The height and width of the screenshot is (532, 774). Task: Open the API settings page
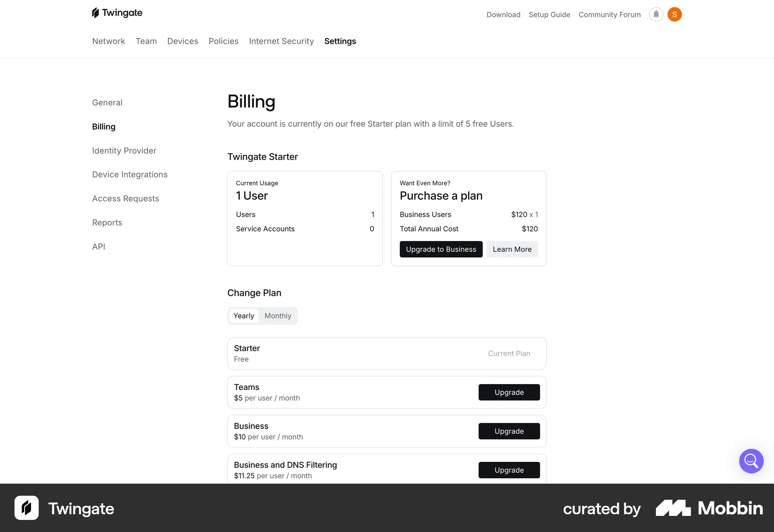(x=99, y=246)
